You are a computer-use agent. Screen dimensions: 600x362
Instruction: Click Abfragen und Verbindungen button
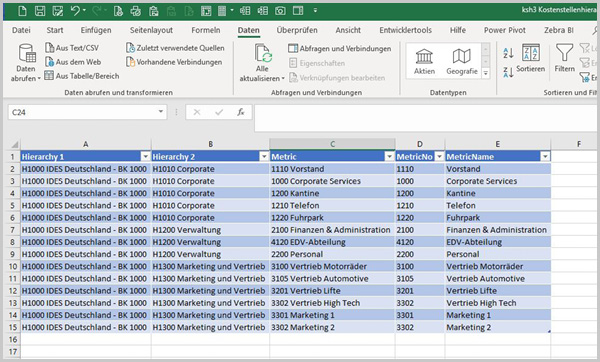[x=340, y=49]
